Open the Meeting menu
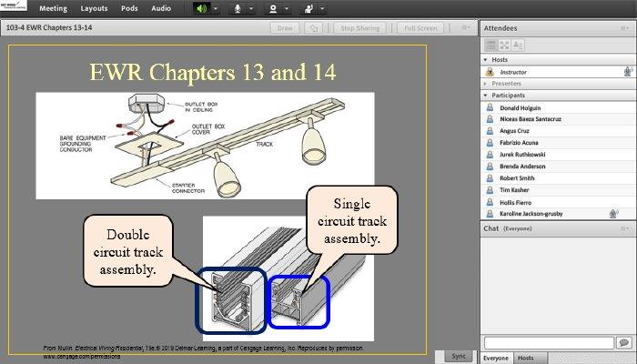This screenshot has height=364, width=637. pos(53,8)
